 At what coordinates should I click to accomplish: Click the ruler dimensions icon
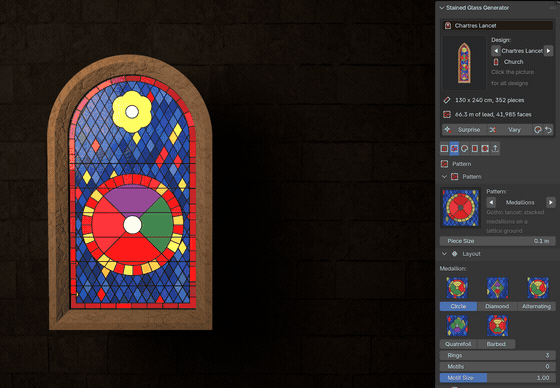pos(447,100)
